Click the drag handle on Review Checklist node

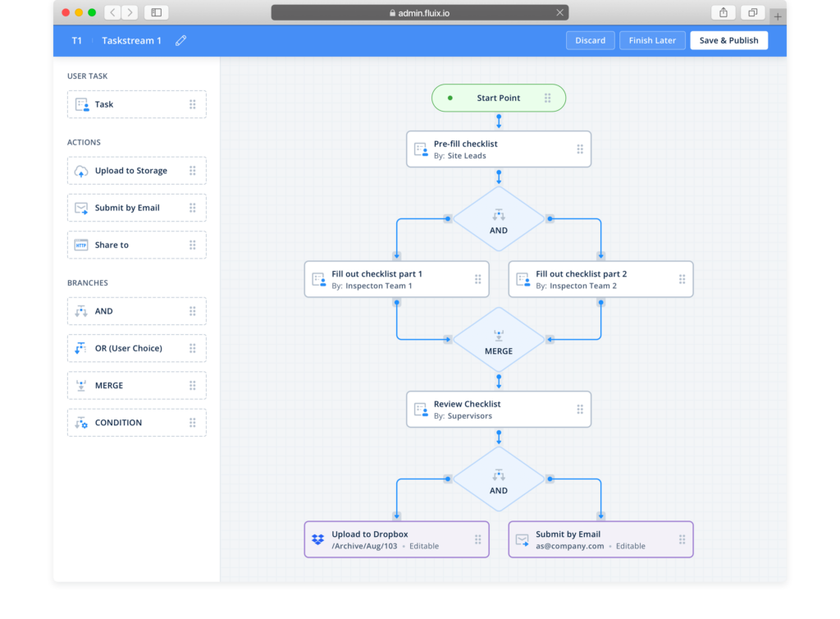(580, 409)
